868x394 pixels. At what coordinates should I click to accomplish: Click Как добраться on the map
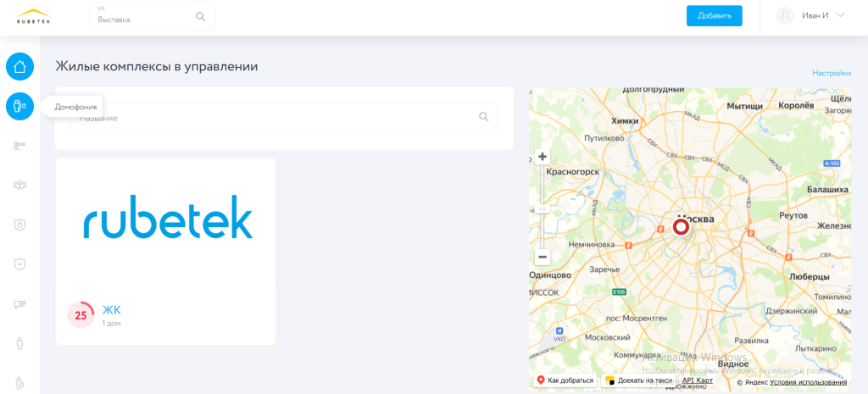(x=565, y=380)
